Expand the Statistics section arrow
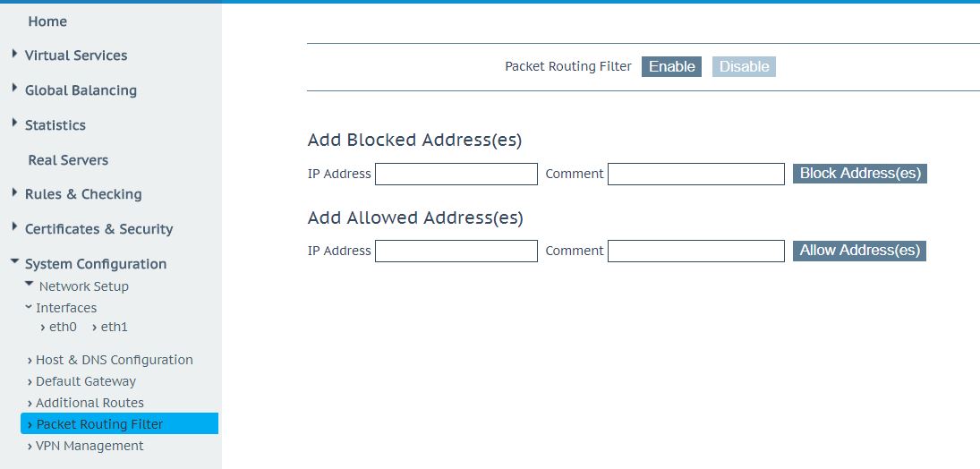The width and height of the screenshot is (980, 469). pyautogui.click(x=15, y=124)
